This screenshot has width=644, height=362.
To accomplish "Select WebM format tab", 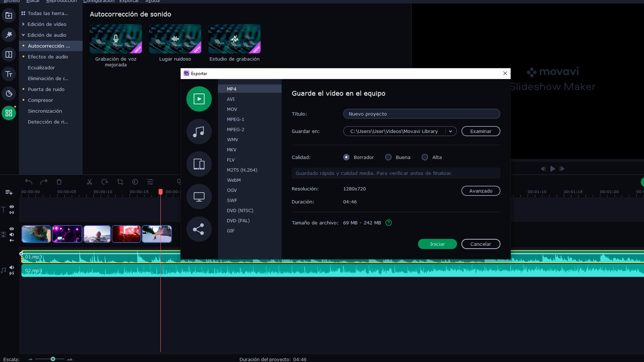I will (250, 180).
